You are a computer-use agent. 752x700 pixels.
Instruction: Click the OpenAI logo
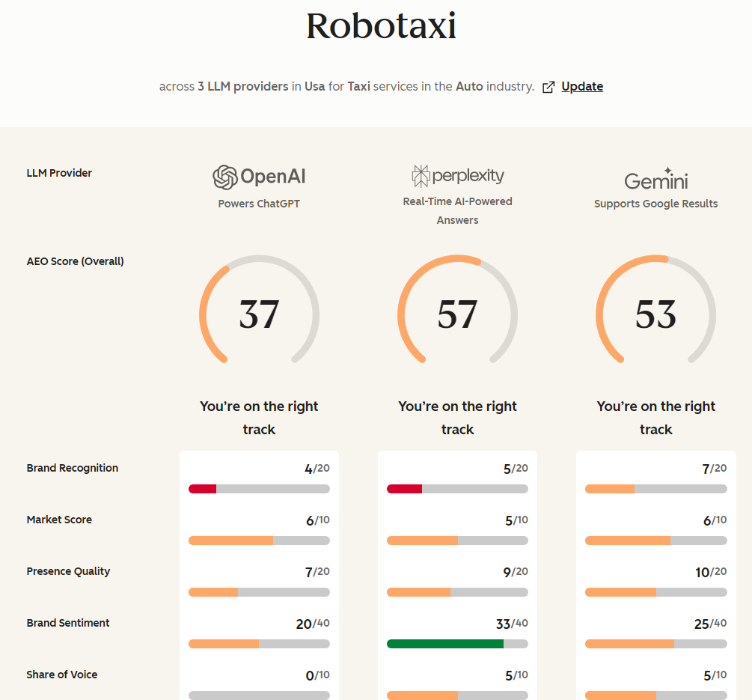[259, 177]
